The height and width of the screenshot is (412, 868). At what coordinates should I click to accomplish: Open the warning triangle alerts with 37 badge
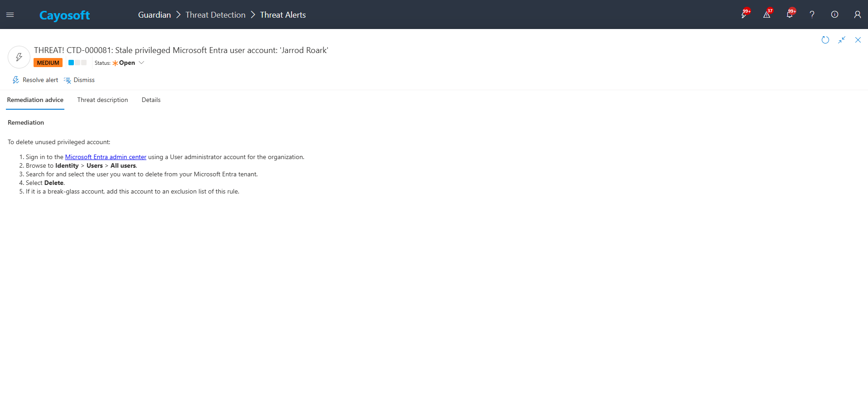coord(766,15)
